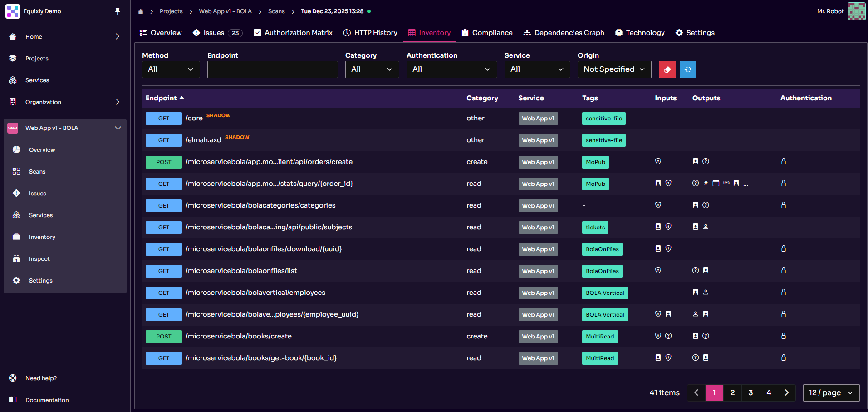Open Inspect from the sidebar
Screen dimensions: 868x412
(x=40, y=258)
